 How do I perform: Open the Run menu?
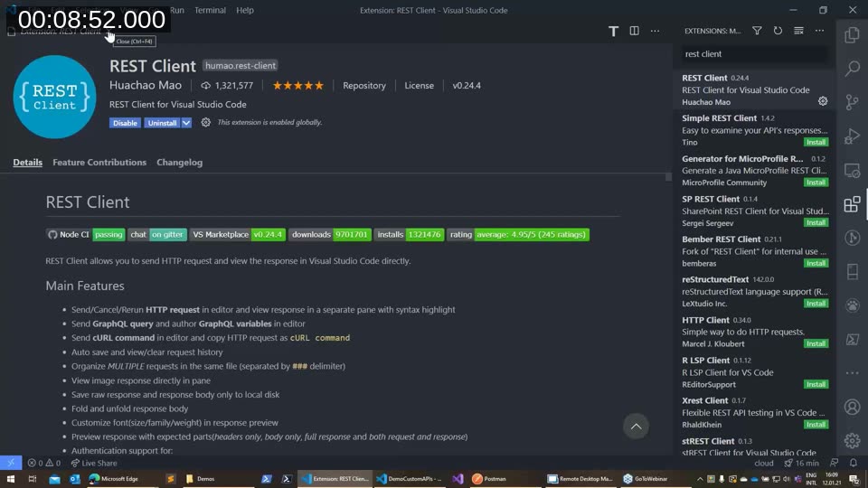[177, 10]
